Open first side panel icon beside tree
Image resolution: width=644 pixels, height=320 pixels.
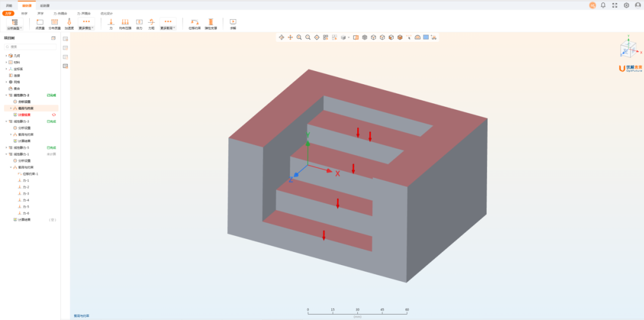click(66, 39)
